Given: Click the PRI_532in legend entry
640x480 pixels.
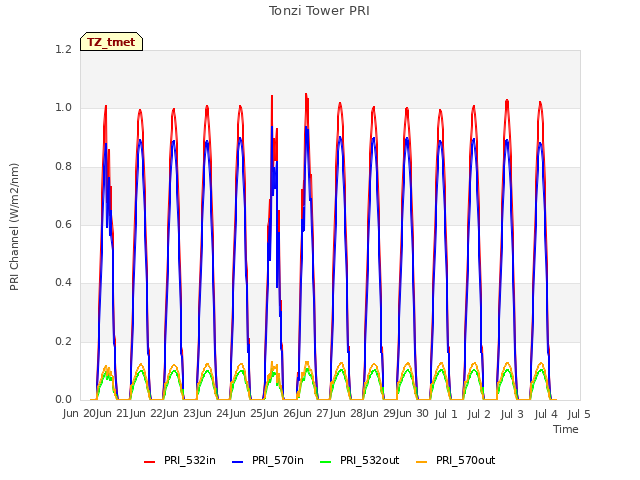Looking at the screenshot, I should pos(180,461).
